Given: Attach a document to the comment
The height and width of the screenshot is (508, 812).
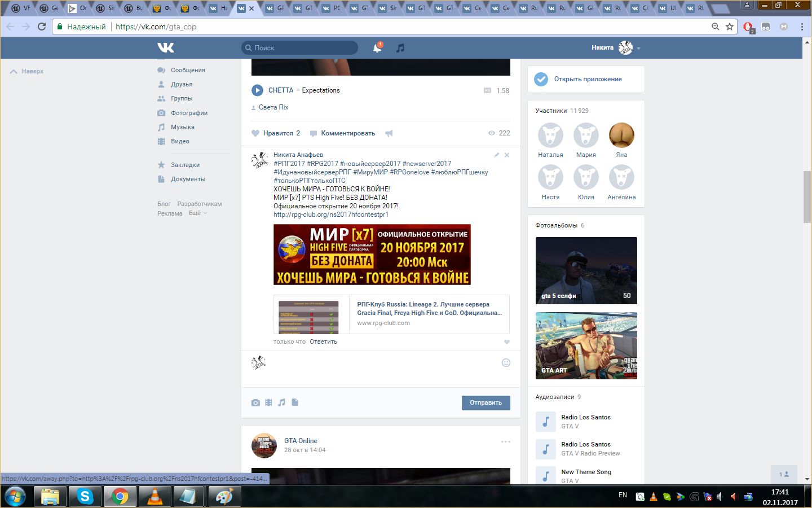Looking at the screenshot, I should pos(295,402).
